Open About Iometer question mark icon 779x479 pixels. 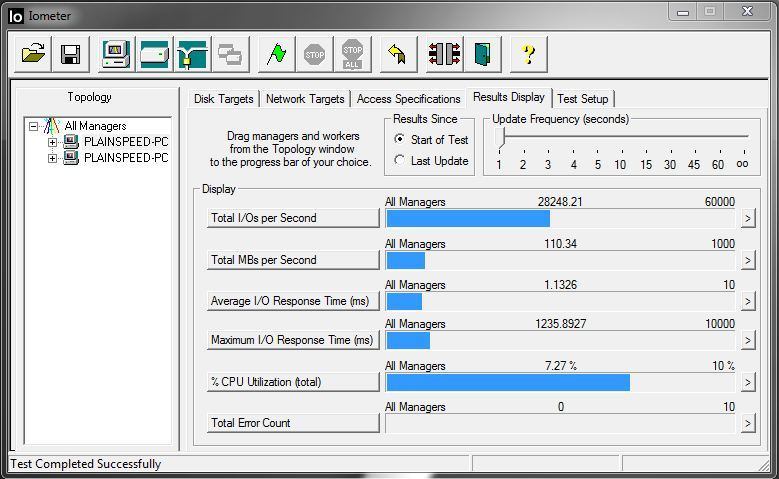529,54
